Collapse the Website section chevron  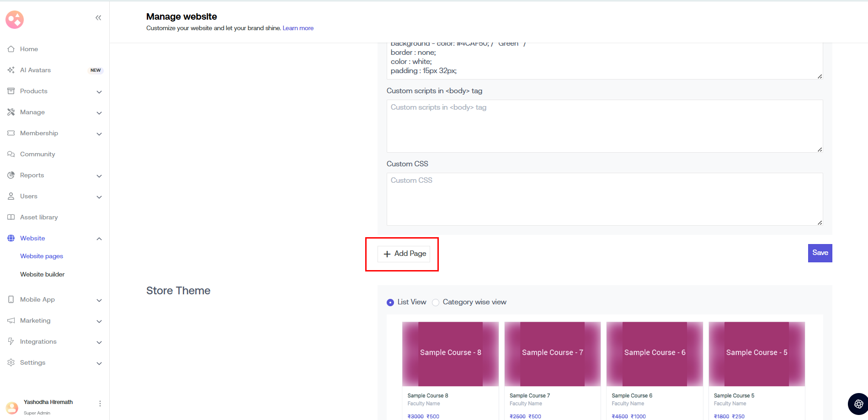99,239
